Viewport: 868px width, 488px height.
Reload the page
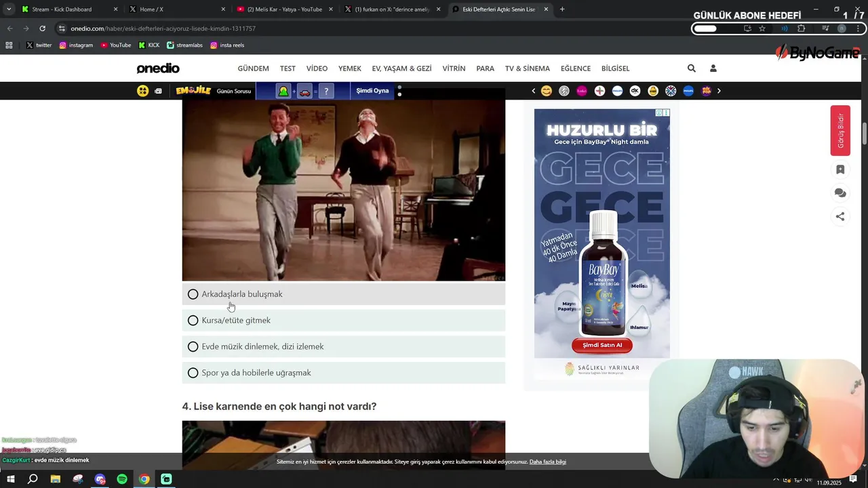point(42,28)
